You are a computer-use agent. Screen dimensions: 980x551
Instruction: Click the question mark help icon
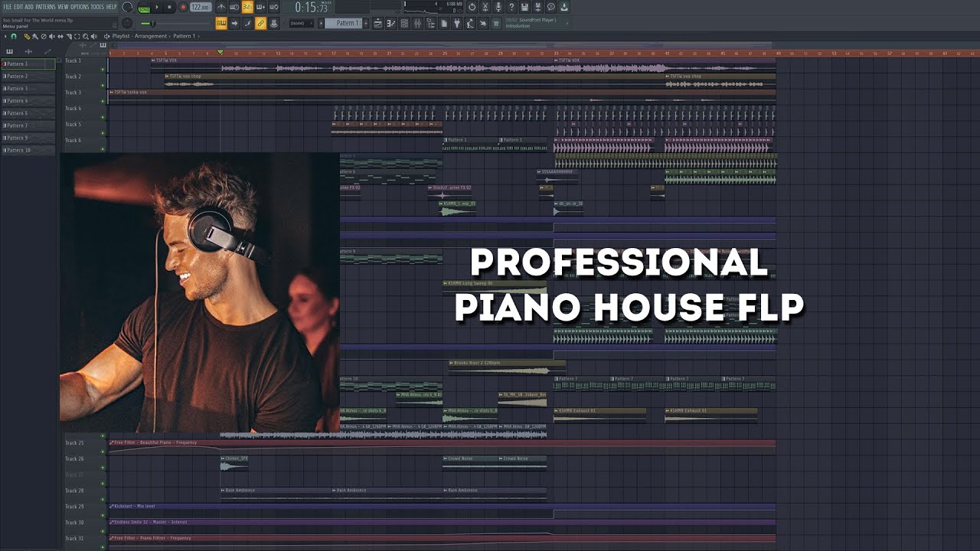click(511, 7)
